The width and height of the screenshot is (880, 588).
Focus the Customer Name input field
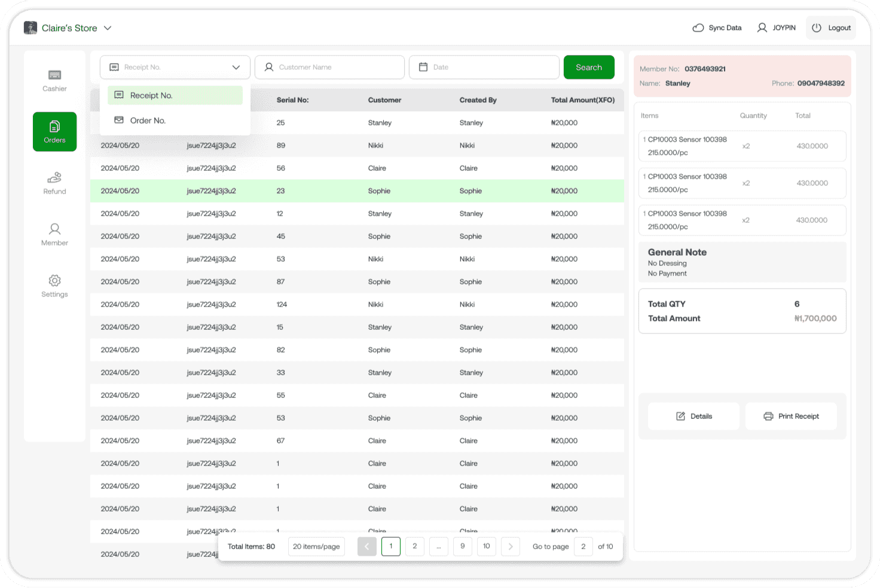(x=329, y=67)
